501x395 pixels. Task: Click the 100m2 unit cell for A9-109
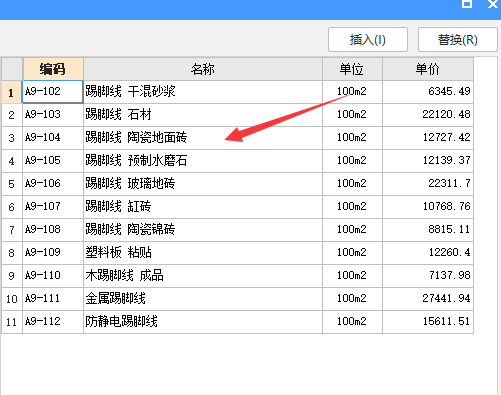(352, 253)
